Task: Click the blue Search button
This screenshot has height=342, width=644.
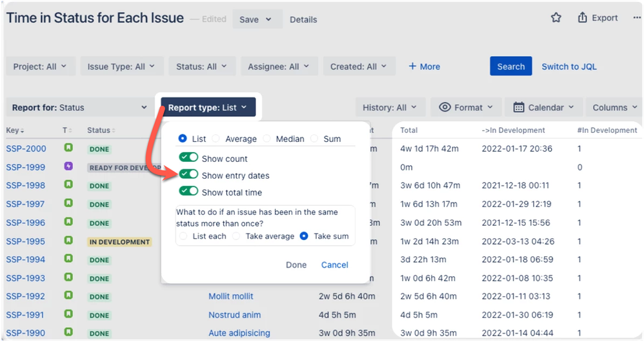Action: [511, 66]
